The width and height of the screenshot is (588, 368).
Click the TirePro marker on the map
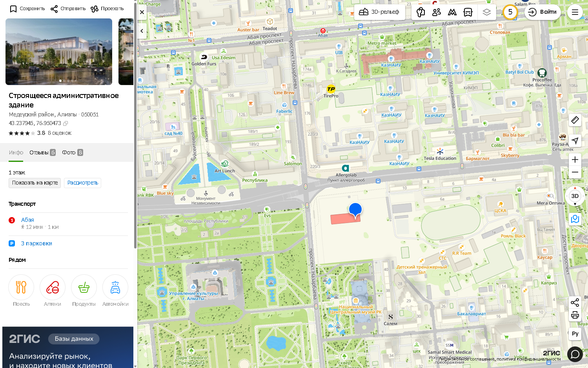coord(331,89)
